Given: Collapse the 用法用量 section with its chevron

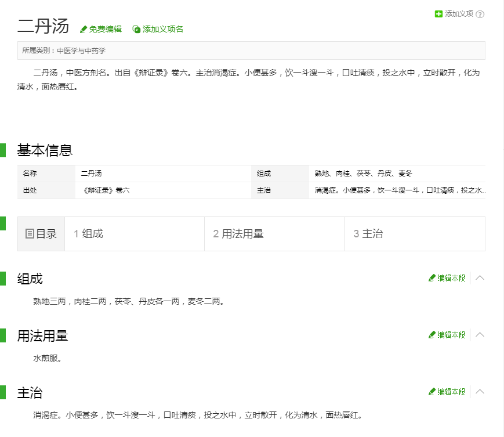Looking at the screenshot, I should click(480, 335).
